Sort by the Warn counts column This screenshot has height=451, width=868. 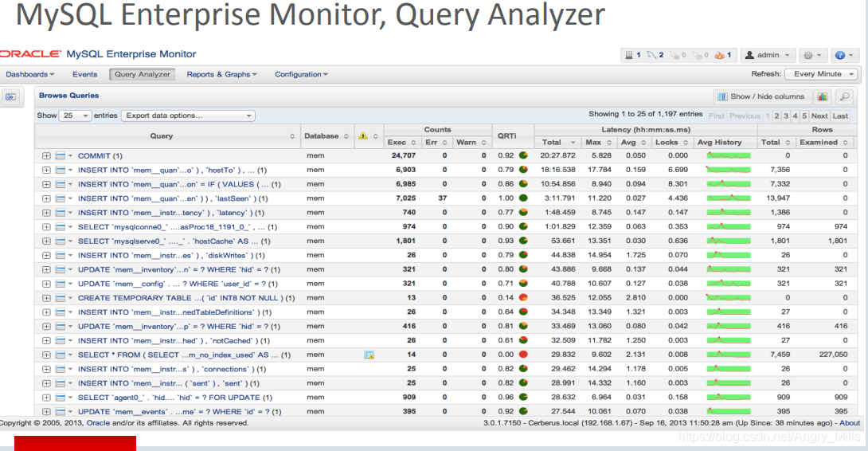471,143
